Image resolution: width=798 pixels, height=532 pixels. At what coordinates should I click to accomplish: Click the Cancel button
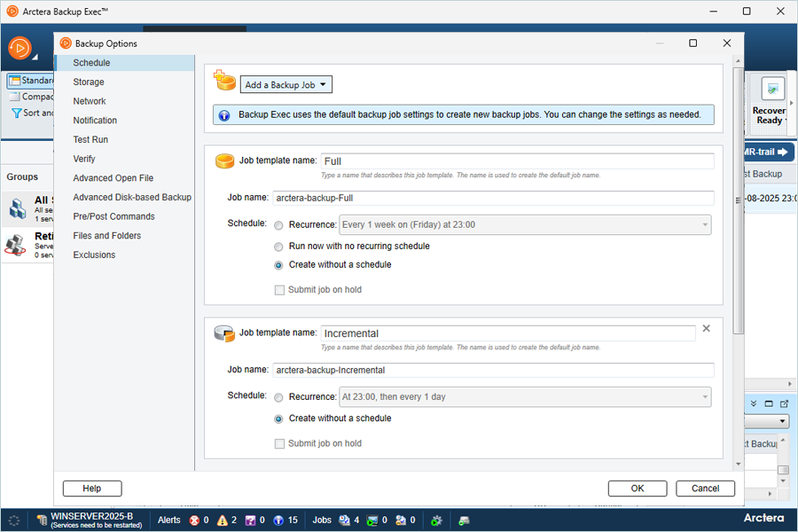pyautogui.click(x=705, y=489)
